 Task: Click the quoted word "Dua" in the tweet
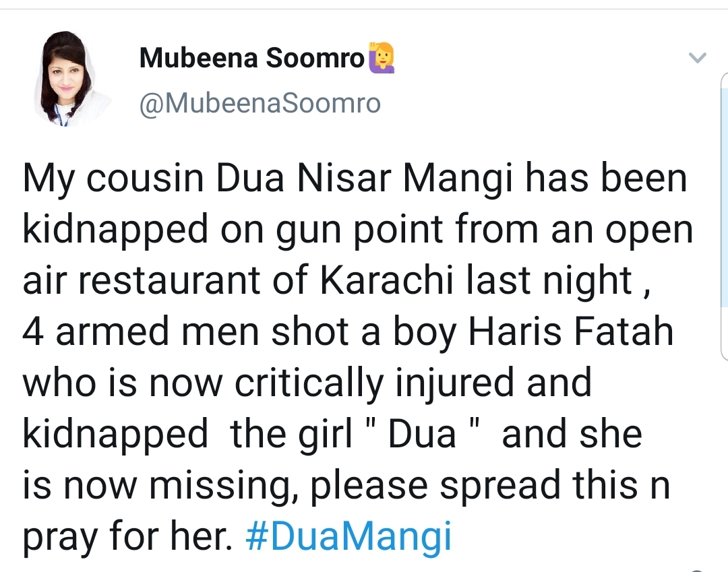[421, 434]
